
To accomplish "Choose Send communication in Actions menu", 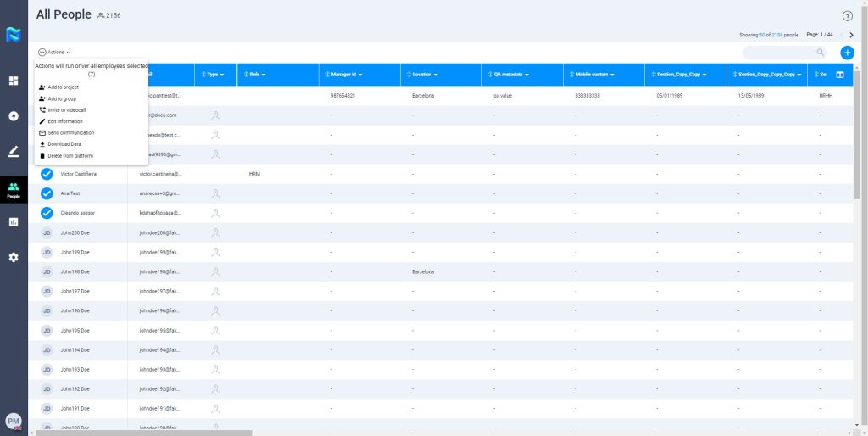I will pos(70,133).
